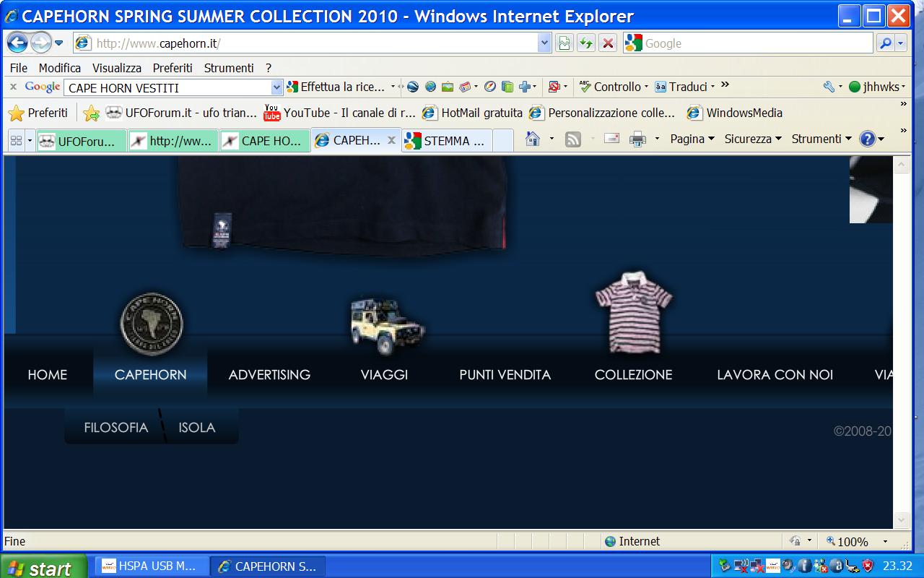924x578 pixels.
Task: Click the Google Toolbar blue plus icon
Action: 524,87
